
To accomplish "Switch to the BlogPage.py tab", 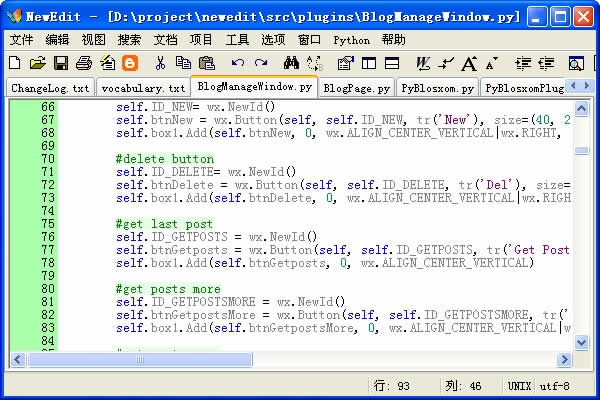I will click(x=357, y=87).
